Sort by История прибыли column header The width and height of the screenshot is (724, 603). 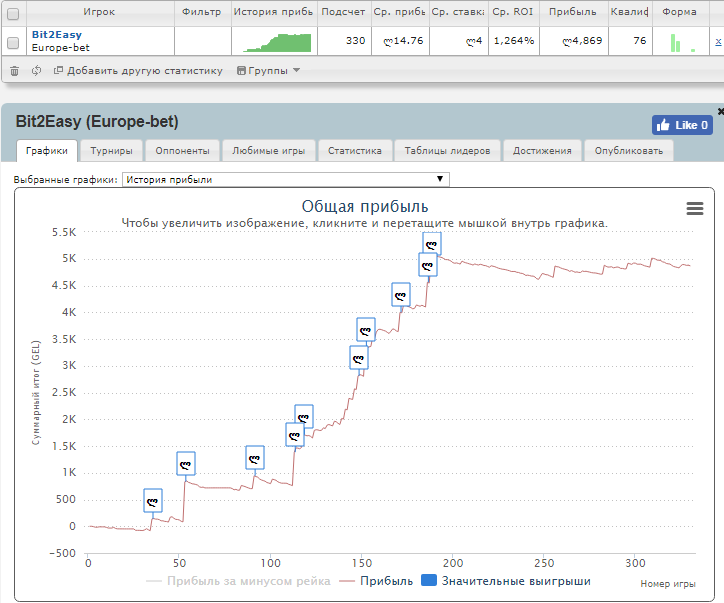274,12
